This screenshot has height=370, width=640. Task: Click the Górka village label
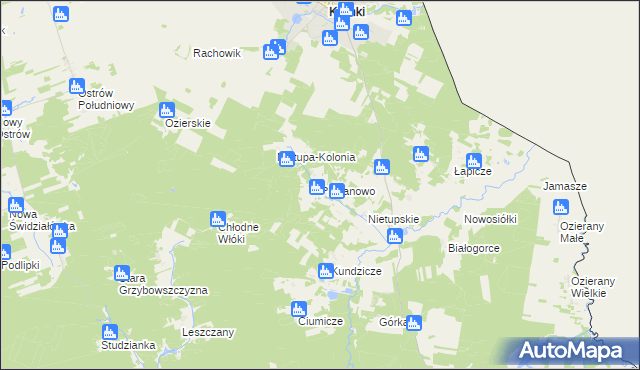[393, 322]
